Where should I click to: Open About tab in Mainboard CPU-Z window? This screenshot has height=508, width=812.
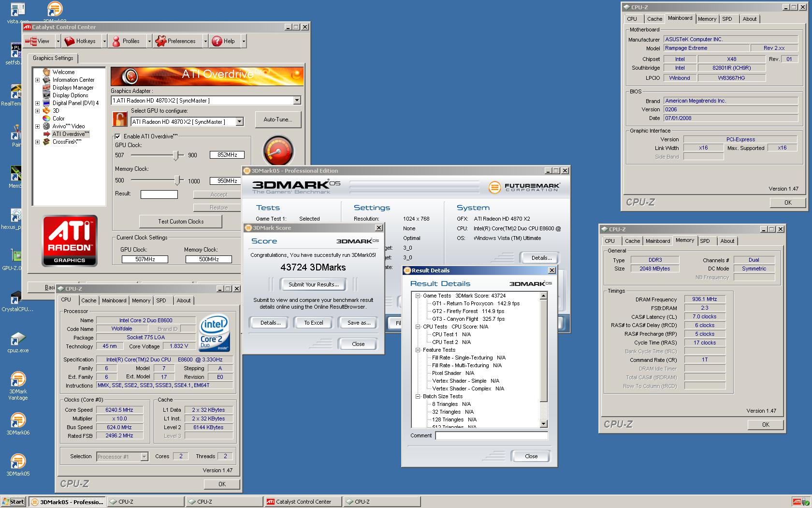point(750,19)
